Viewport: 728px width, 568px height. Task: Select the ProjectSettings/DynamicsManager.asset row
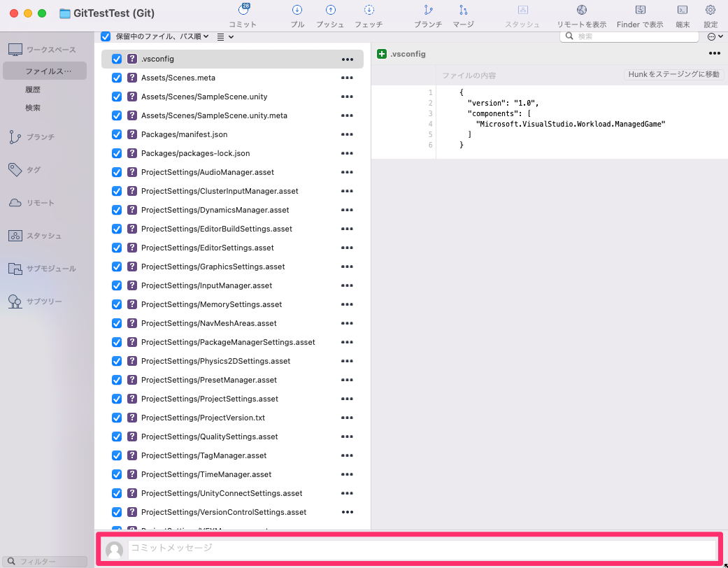[232, 210]
